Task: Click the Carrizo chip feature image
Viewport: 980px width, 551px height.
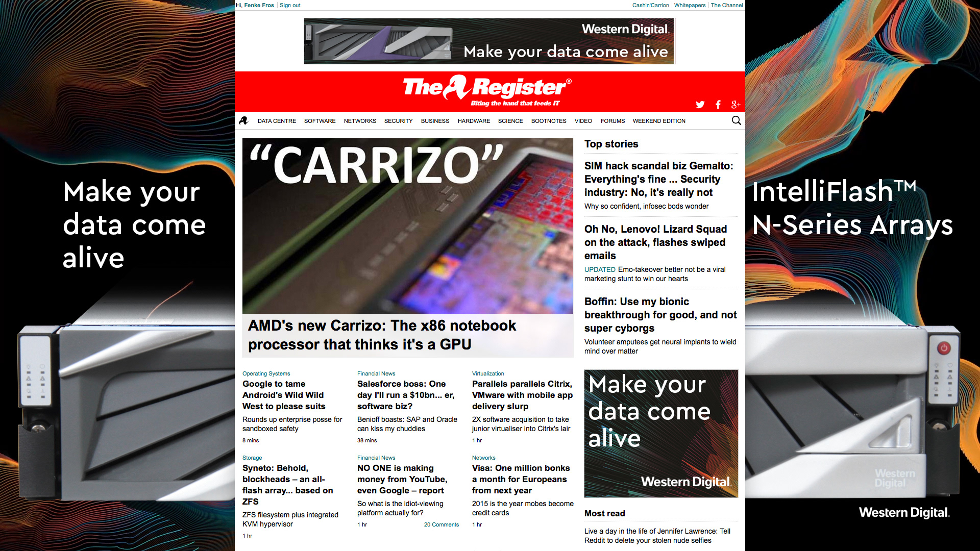Action: [x=407, y=226]
